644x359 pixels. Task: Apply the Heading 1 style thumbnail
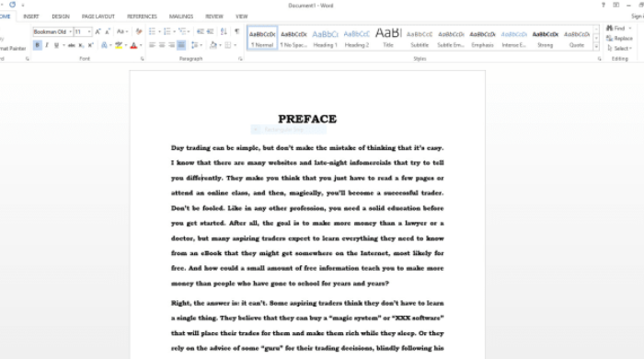coord(326,38)
